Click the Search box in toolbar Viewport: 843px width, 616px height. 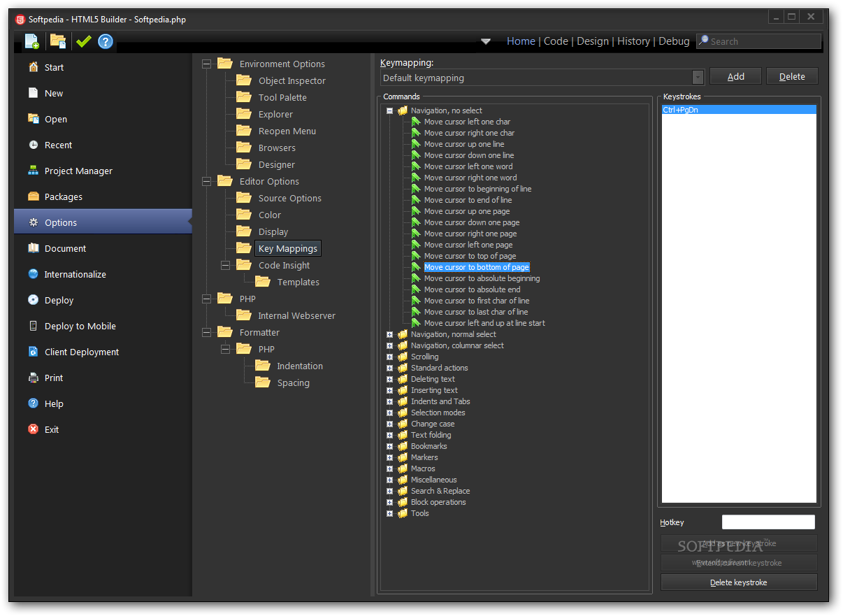759,41
